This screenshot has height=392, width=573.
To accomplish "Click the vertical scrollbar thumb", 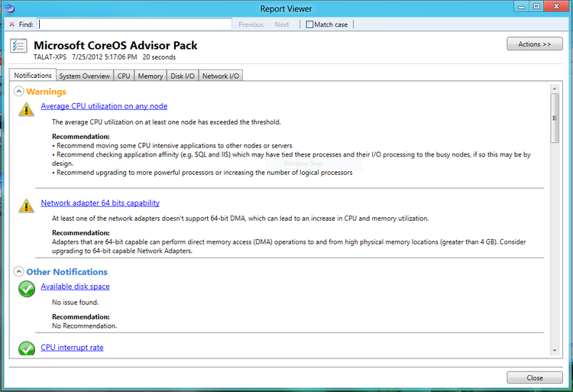I will [x=555, y=118].
